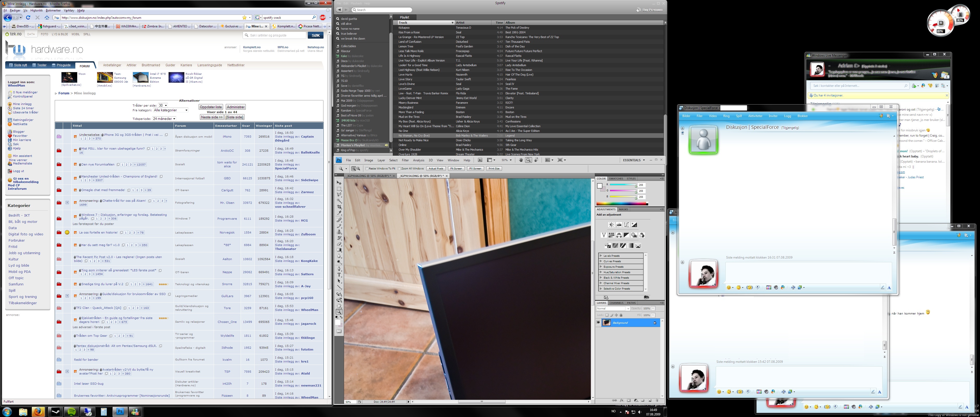Switch to the Swatches tab

[x=616, y=179]
